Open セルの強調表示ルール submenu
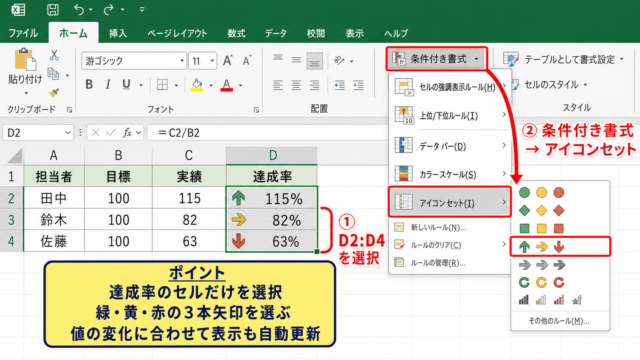This screenshot has width=640, height=360. [x=450, y=87]
